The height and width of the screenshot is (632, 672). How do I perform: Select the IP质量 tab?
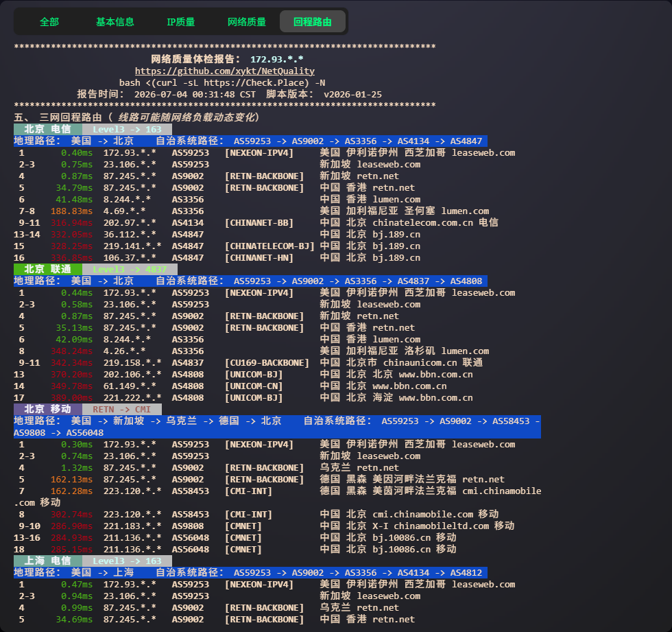point(180,22)
